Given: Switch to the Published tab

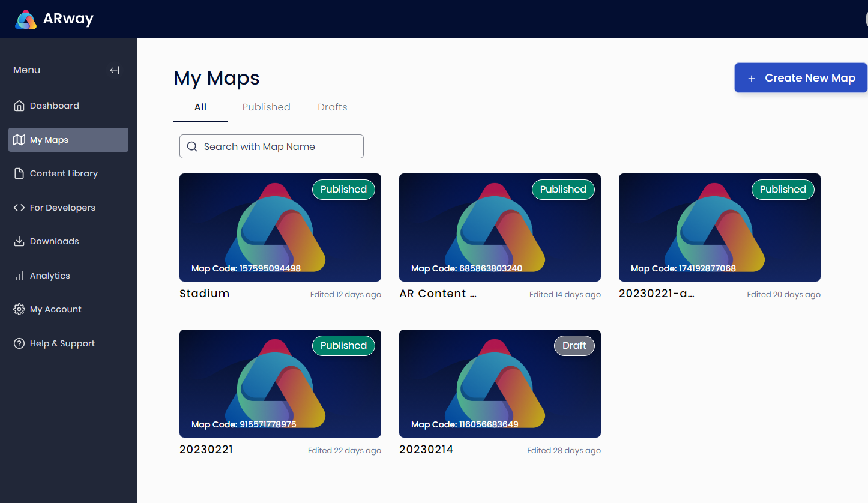Looking at the screenshot, I should tap(266, 107).
